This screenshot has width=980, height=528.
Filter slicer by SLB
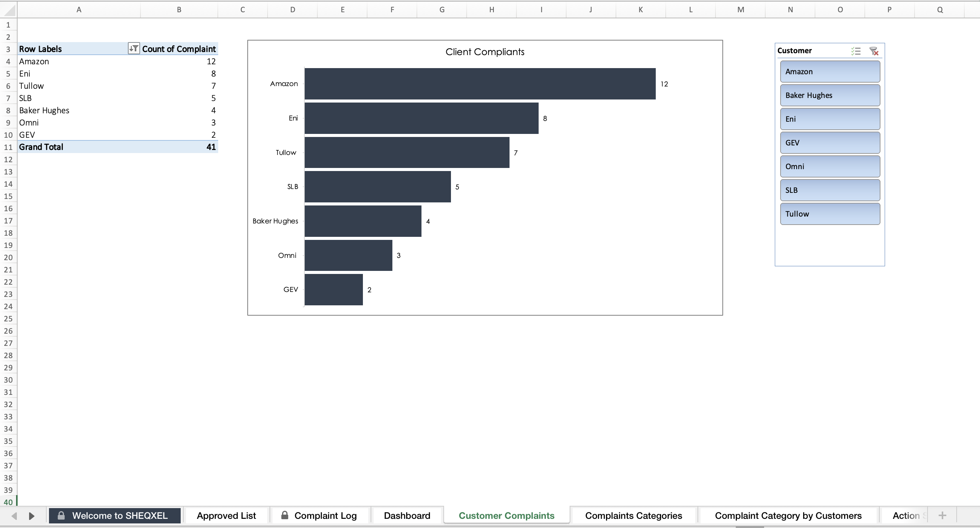pos(830,190)
